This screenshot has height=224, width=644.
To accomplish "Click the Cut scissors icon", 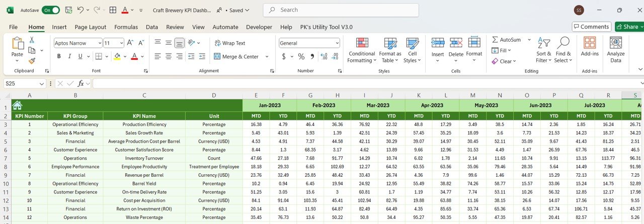I will 32,40.
